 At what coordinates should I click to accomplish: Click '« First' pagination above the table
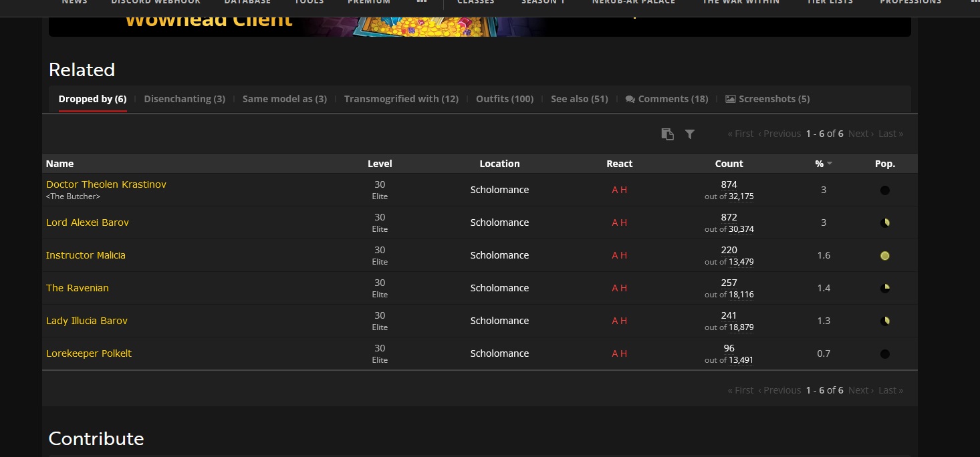(x=741, y=134)
